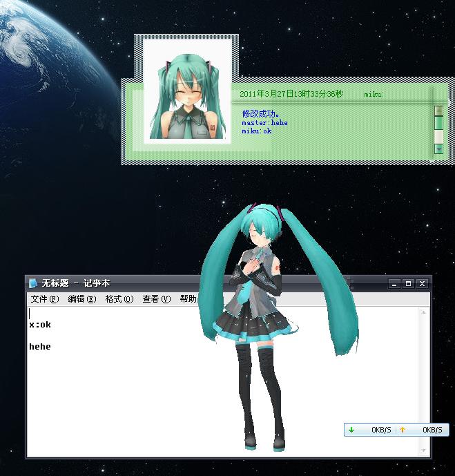Viewport: 455px width, 476px height.
Task: Minimize the Notepad window
Action: point(394,284)
